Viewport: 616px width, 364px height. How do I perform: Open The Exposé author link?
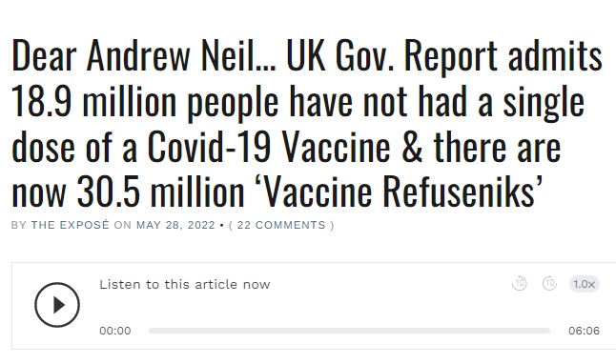pyautogui.click(x=70, y=225)
